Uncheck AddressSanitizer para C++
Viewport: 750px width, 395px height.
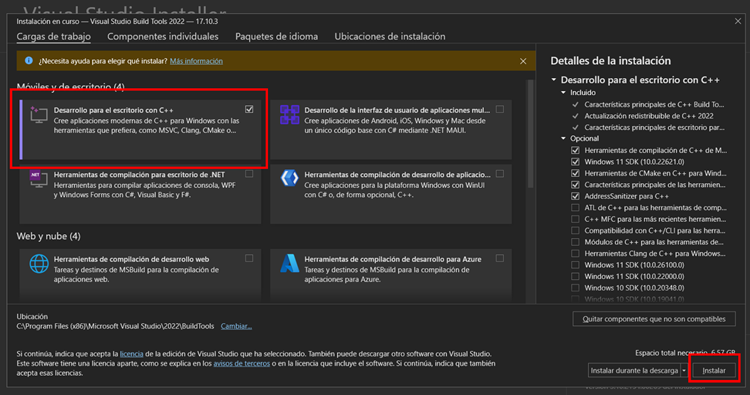(x=575, y=196)
